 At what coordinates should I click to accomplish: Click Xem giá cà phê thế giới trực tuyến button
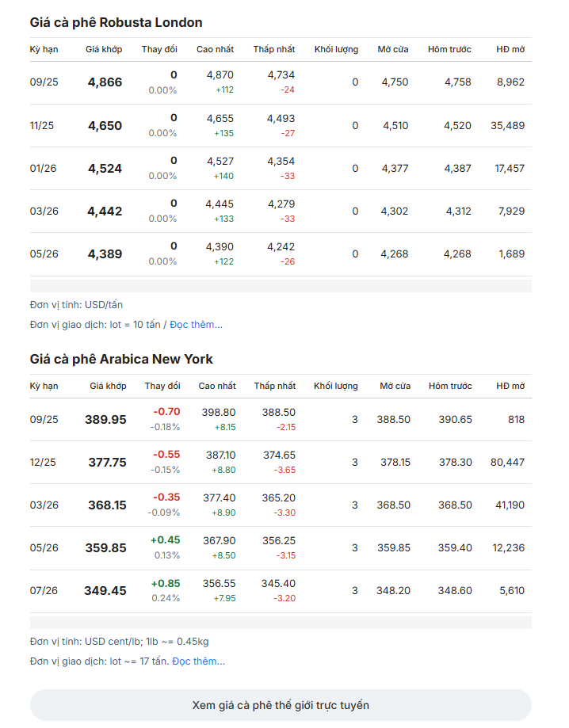click(281, 705)
